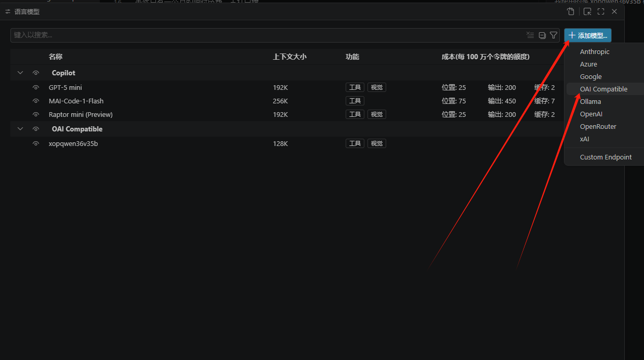Viewport: 644px width, 360px height.
Task: Toggle visibility of Copilot group
Action: pyautogui.click(x=36, y=73)
